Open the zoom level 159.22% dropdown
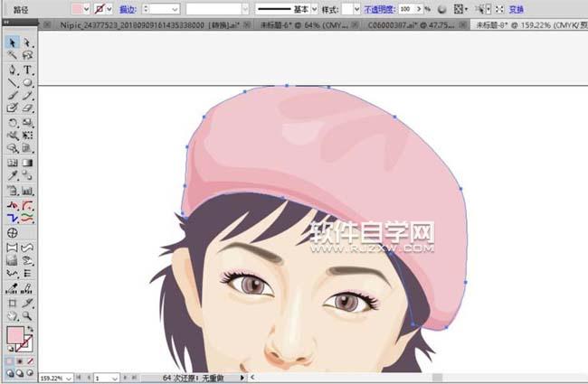This screenshot has width=588, height=384. (68, 379)
